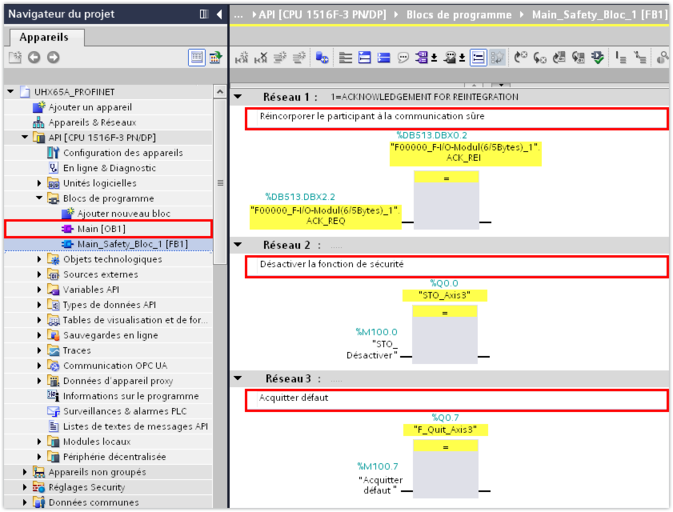The width and height of the screenshot is (673, 512).
Task: Open Surveillances & alarmes PLC
Action: click(124, 411)
